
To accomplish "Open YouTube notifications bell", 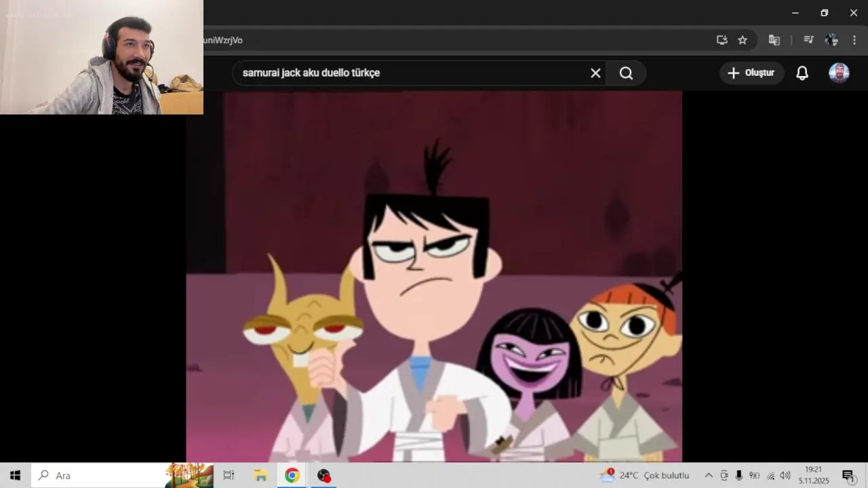I will (802, 73).
